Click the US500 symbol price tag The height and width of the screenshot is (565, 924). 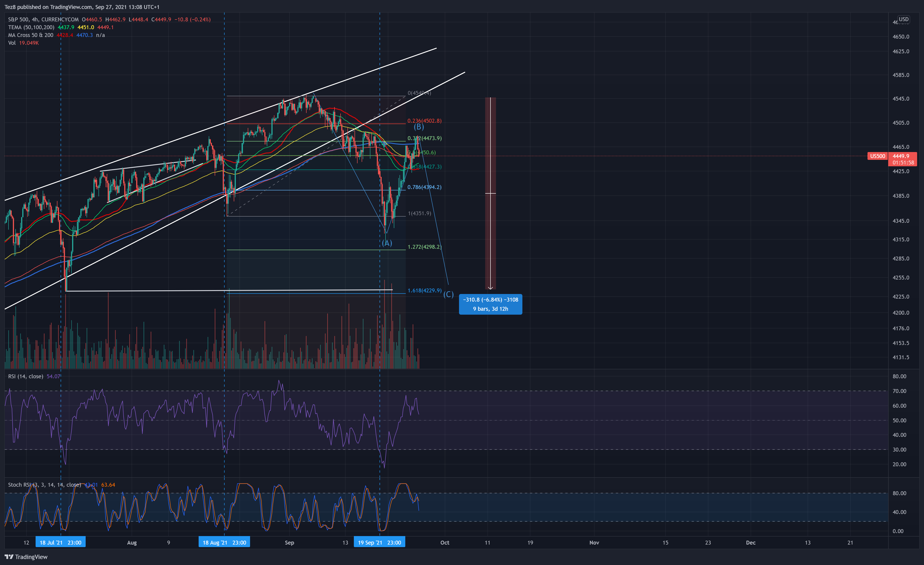(x=877, y=156)
